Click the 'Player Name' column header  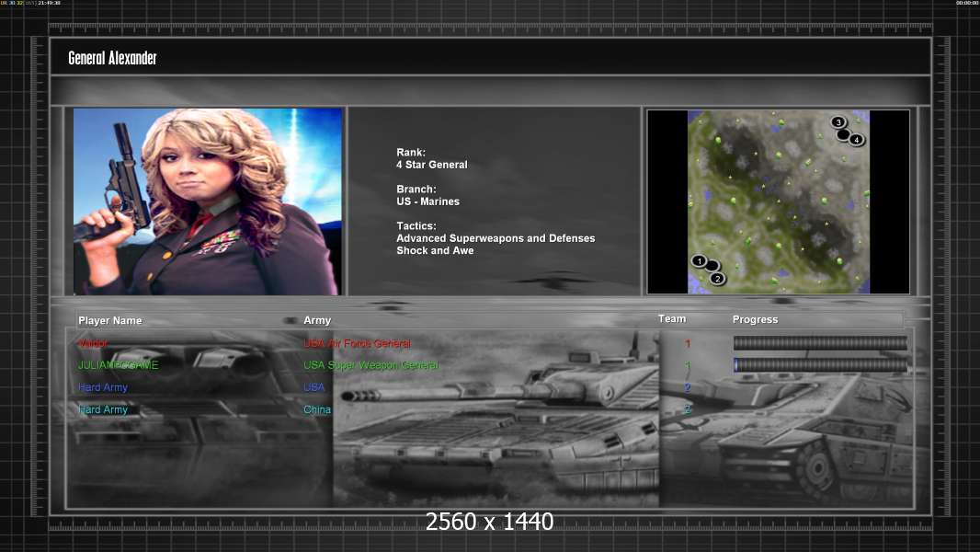pos(110,320)
